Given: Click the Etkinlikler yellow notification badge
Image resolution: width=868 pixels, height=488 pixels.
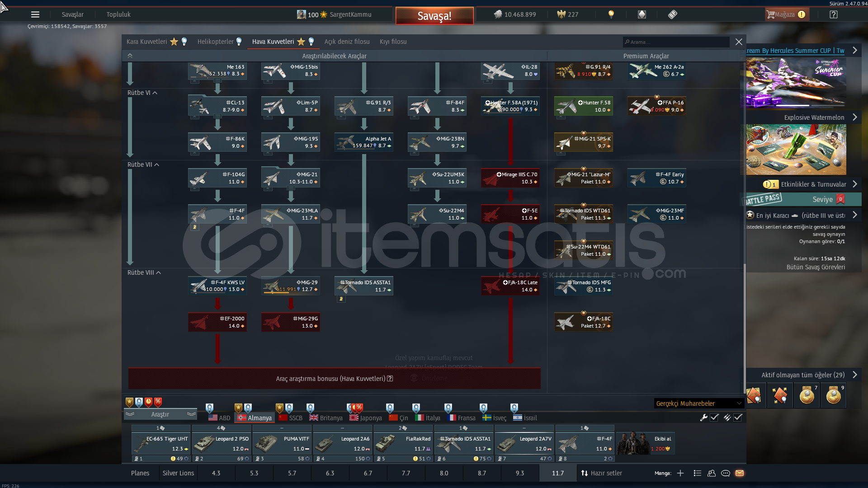Looking at the screenshot, I should (x=770, y=184).
